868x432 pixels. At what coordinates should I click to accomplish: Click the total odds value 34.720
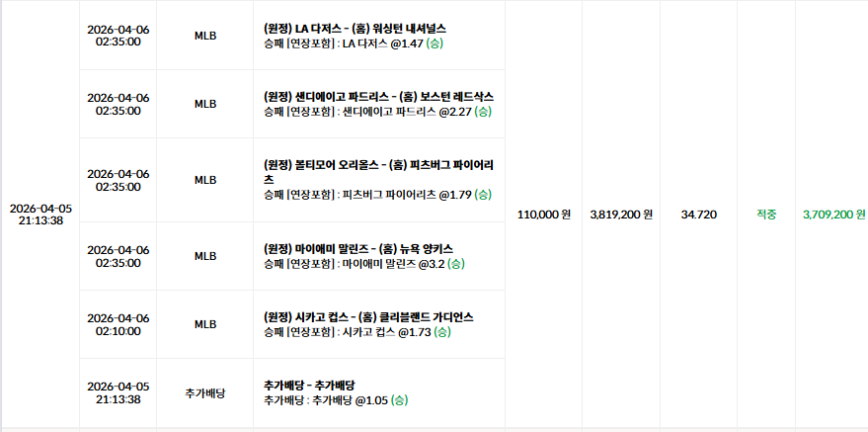(x=698, y=215)
